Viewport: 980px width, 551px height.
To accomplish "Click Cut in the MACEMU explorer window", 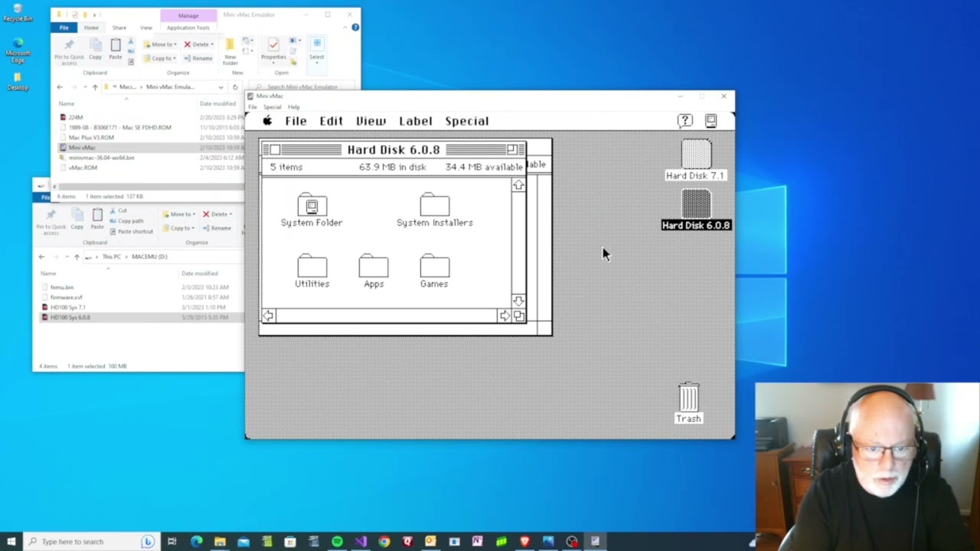I will [x=117, y=210].
